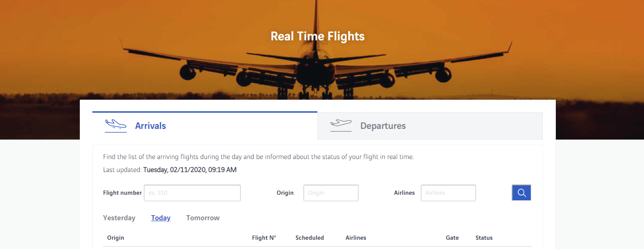Switch to the Arrivals tab
Viewport: 644px width, 249px height.
coord(150,126)
